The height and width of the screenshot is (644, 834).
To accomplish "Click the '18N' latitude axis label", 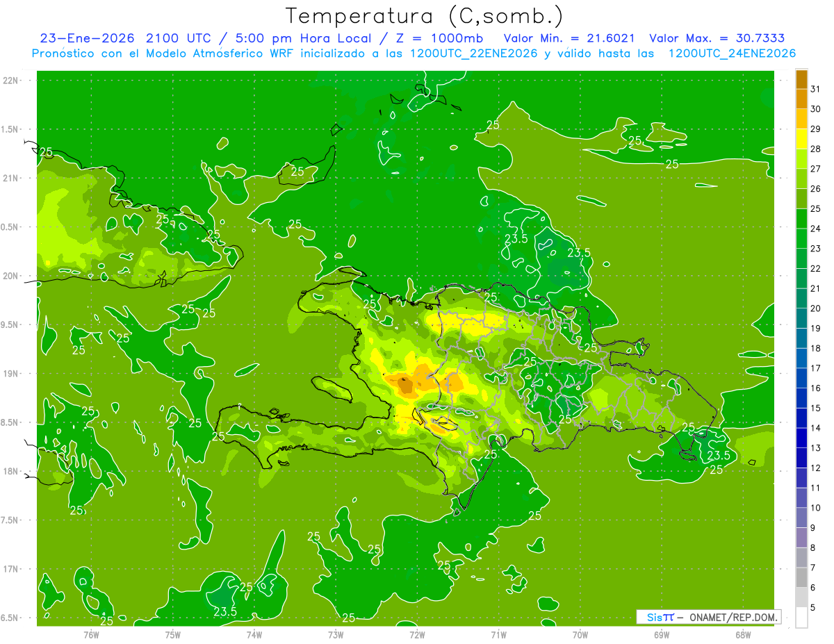I will [x=12, y=471].
